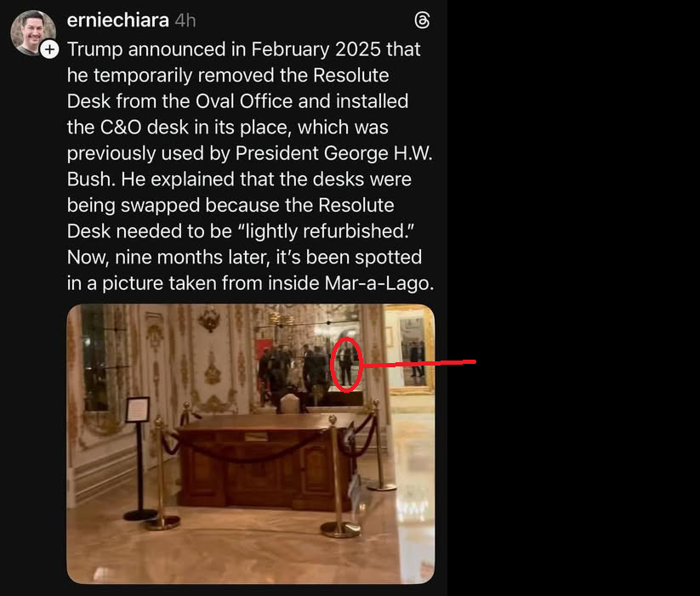Screen dimensions: 700x596
Task: Click the 4h post timestamp
Action: [x=185, y=20]
